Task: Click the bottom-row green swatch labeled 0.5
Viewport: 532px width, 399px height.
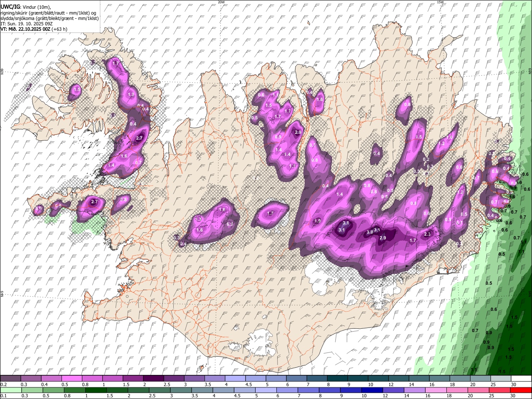Action: pos(54,390)
